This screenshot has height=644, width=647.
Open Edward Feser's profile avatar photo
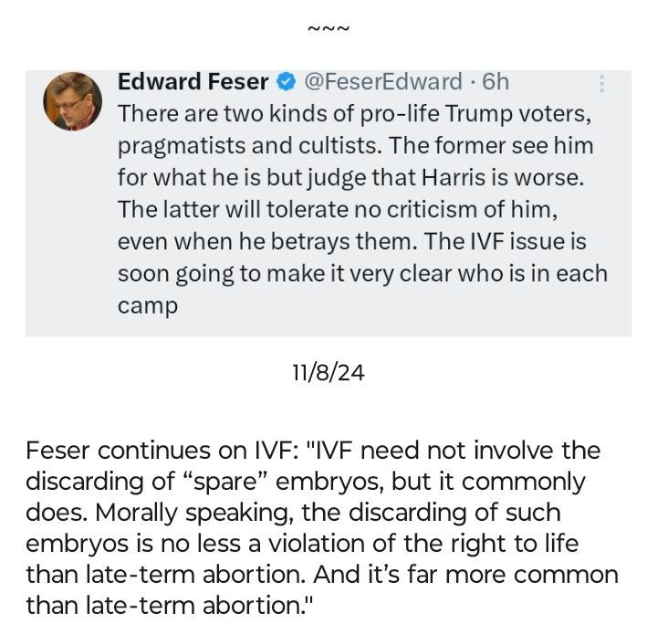73,100
